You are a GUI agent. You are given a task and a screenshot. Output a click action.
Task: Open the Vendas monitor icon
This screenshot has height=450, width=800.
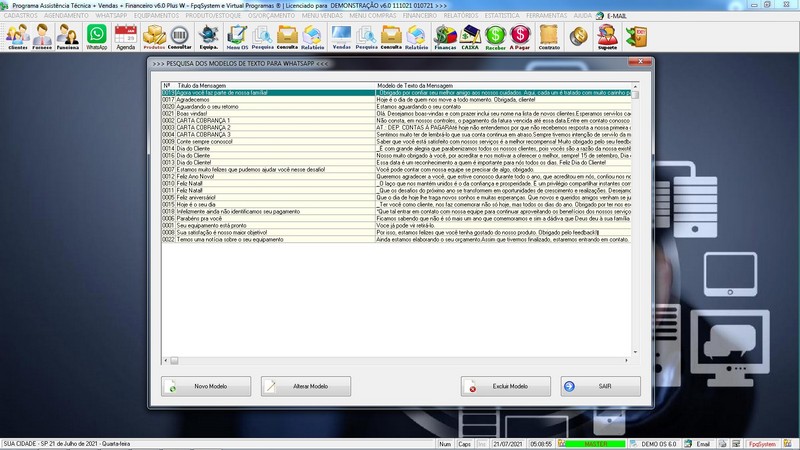click(x=341, y=37)
